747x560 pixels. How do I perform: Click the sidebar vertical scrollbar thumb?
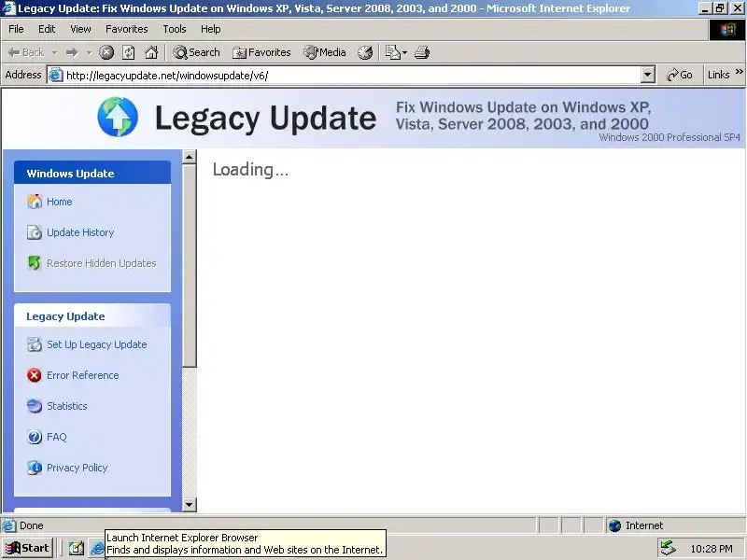pos(190,265)
